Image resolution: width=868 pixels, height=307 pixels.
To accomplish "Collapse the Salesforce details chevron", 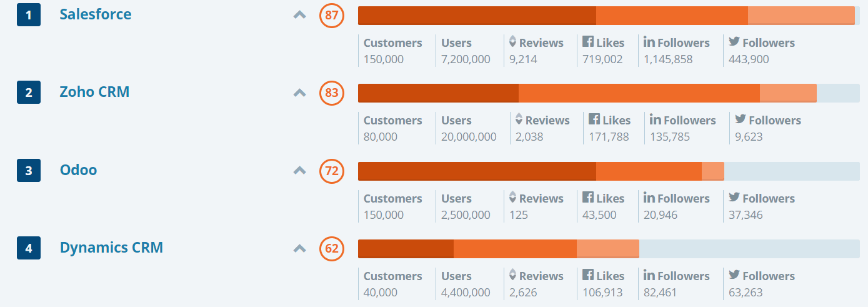I will (300, 15).
